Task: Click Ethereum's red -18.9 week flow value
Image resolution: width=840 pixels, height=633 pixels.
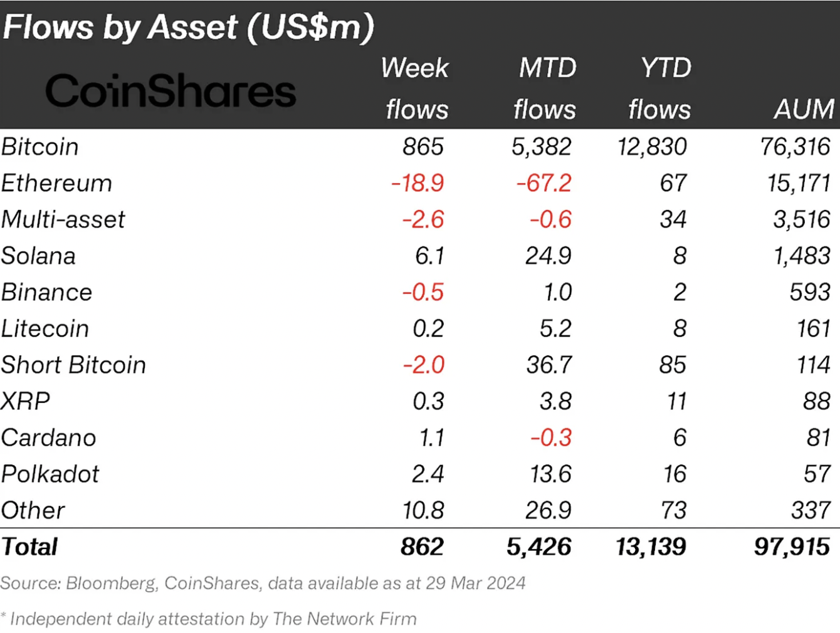Action: (x=417, y=183)
